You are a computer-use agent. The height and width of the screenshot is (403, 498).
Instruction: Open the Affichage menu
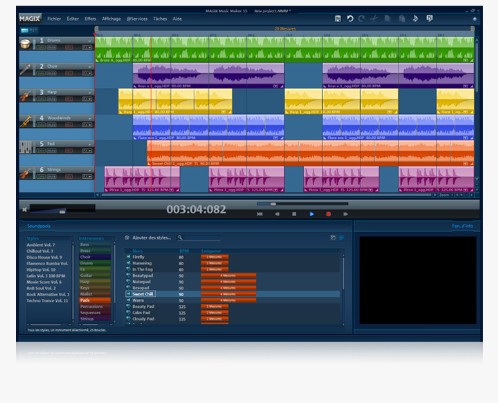(x=111, y=19)
